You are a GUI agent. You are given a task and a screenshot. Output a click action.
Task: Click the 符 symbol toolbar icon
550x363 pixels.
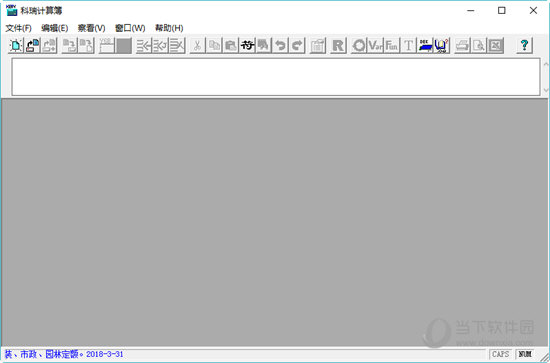(247, 46)
